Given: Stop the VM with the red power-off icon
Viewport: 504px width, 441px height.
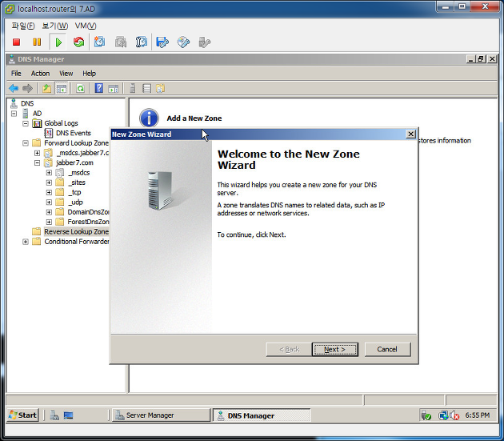Looking at the screenshot, I should click(16, 42).
